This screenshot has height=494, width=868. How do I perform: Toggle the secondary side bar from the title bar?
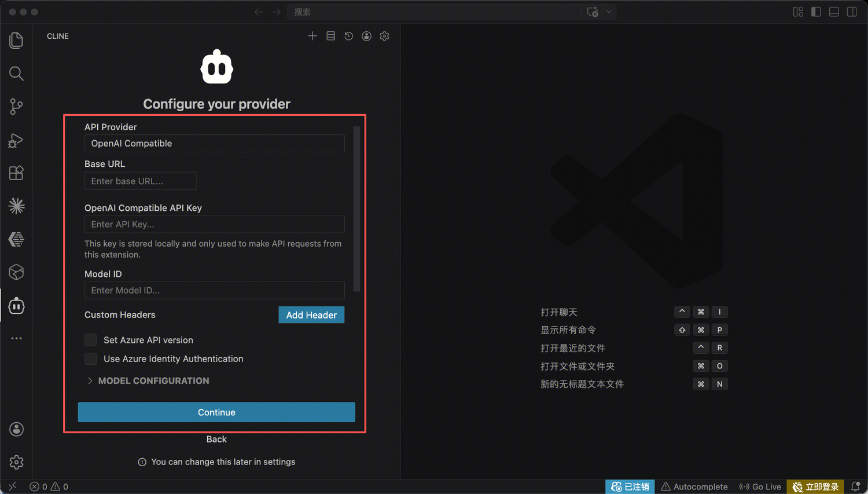[x=852, y=12]
